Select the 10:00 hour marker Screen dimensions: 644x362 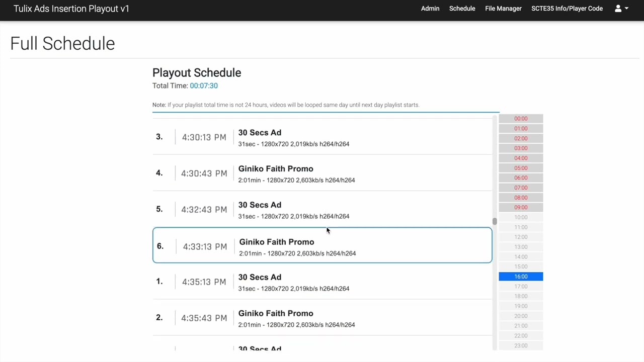[521, 217]
